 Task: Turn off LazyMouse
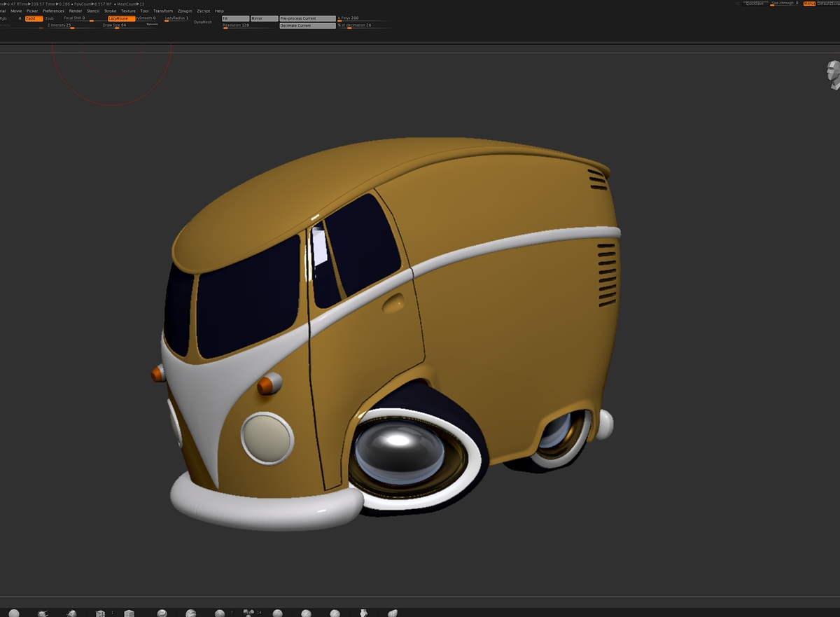(x=121, y=18)
